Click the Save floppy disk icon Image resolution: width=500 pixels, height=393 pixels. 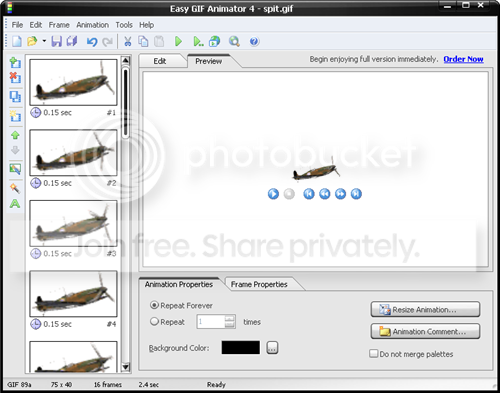coord(56,41)
